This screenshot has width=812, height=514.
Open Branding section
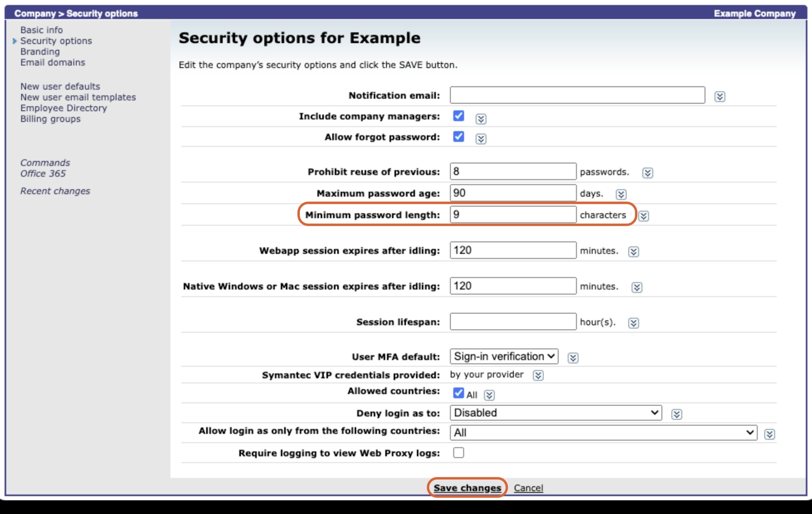40,51
